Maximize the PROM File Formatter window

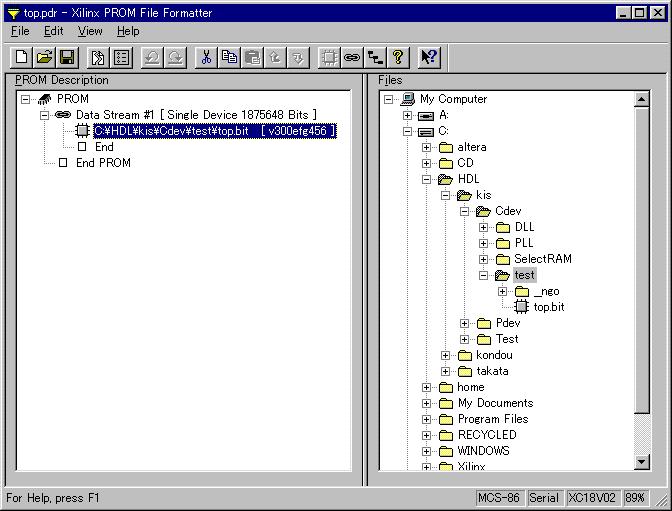639,13
